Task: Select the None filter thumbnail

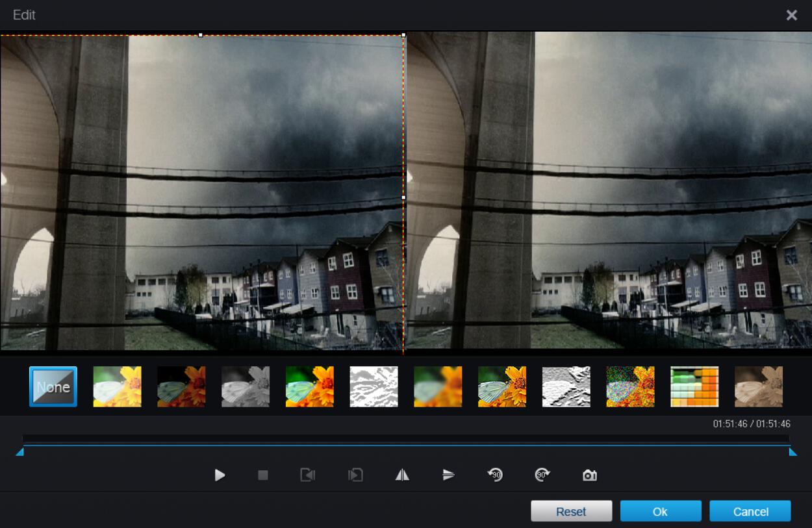Action: click(x=53, y=386)
